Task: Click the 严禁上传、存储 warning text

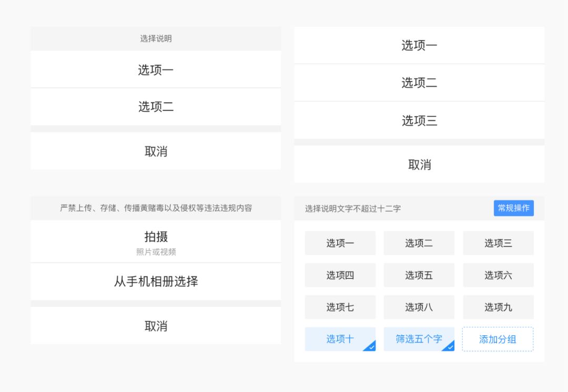Action: [156, 208]
